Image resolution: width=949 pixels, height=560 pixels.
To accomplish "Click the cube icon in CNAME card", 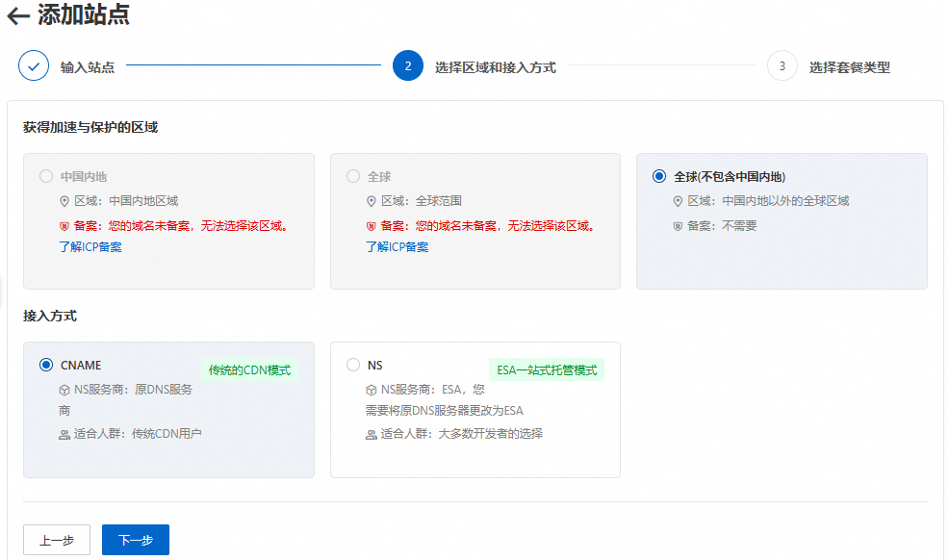I will coord(64,391).
